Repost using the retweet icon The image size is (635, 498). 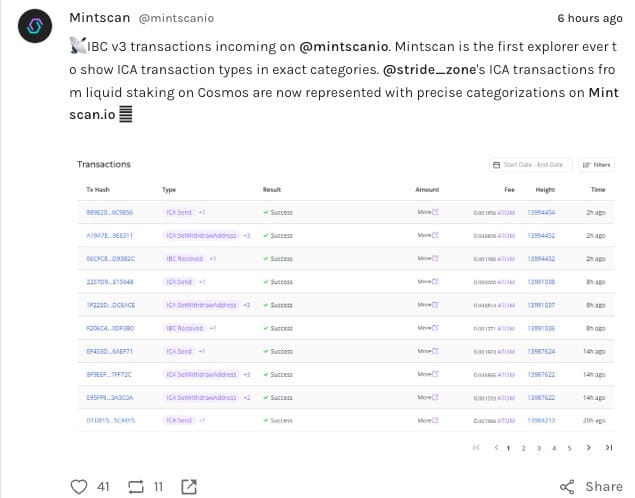pyautogui.click(x=135, y=487)
